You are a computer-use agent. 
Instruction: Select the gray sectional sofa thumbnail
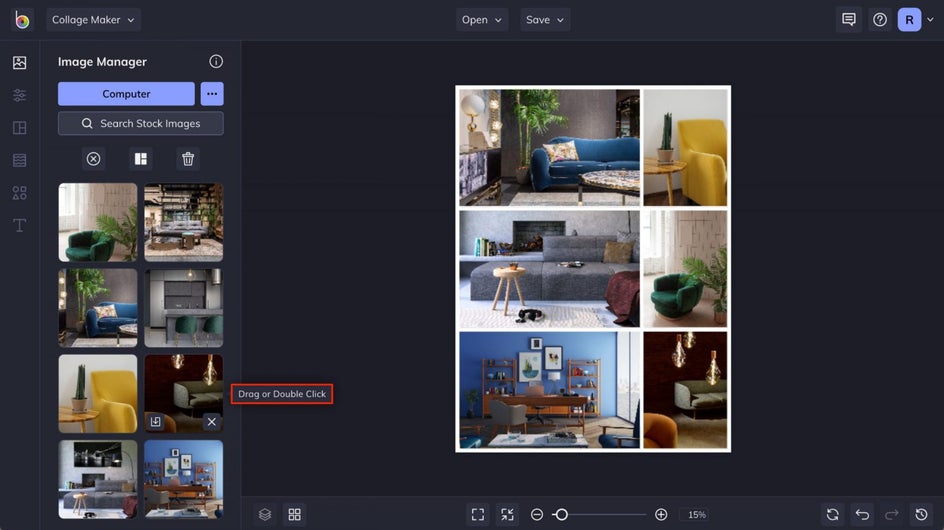click(x=98, y=479)
